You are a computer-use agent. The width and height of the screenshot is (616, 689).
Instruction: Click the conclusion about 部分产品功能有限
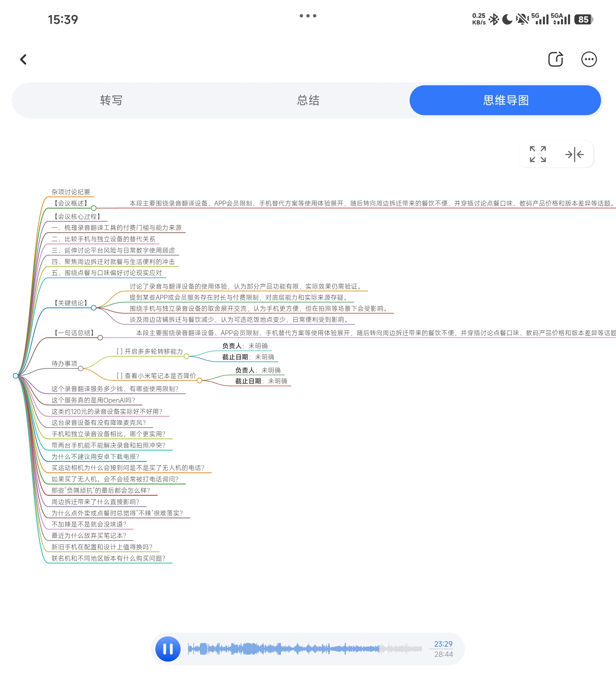[x=247, y=286]
